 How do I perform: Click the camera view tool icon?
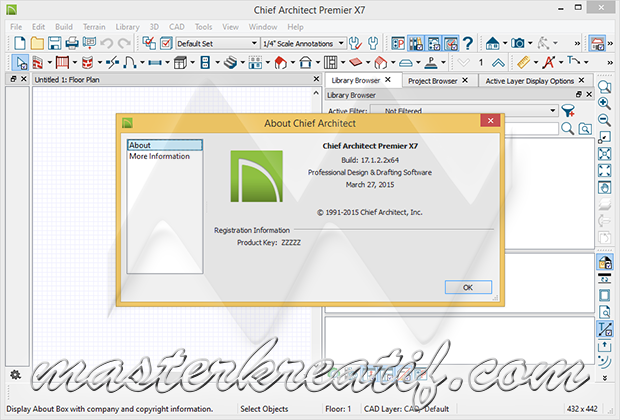tap(518, 43)
